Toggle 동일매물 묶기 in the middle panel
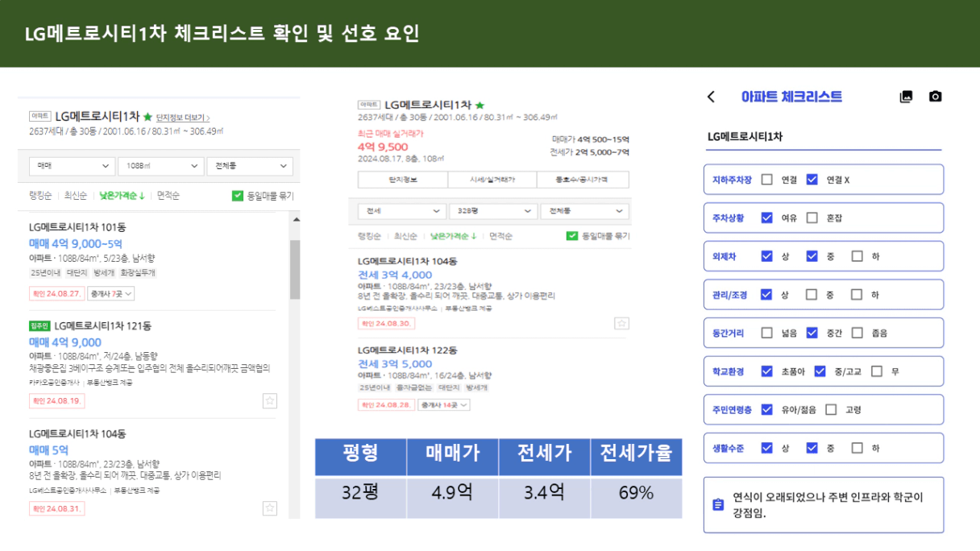This screenshot has width=980, height=551. 571,236
